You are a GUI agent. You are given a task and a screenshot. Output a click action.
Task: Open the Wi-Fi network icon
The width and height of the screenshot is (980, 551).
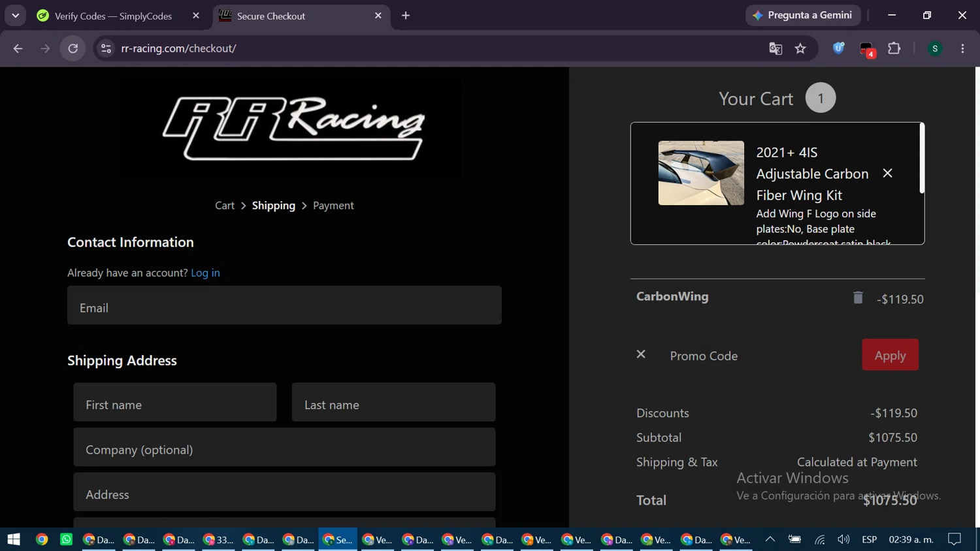coord(819,539)
